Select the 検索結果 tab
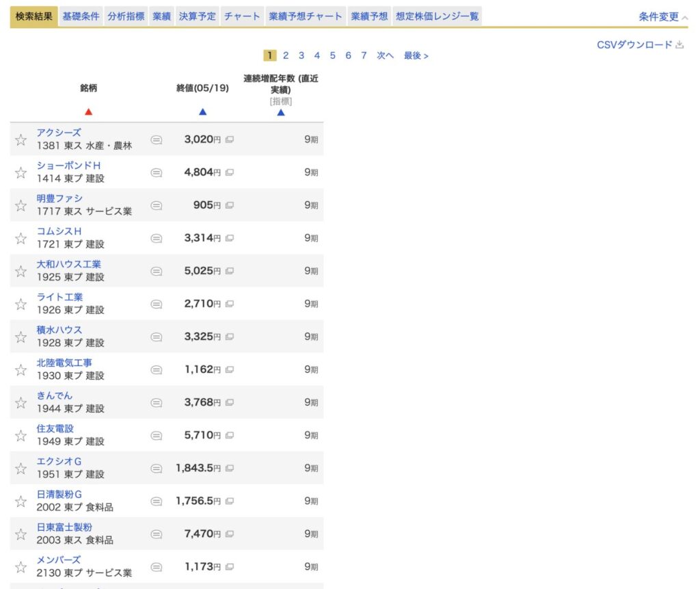Image resolution: width=700 pixels, height=589 pixels. pos(34,16)
